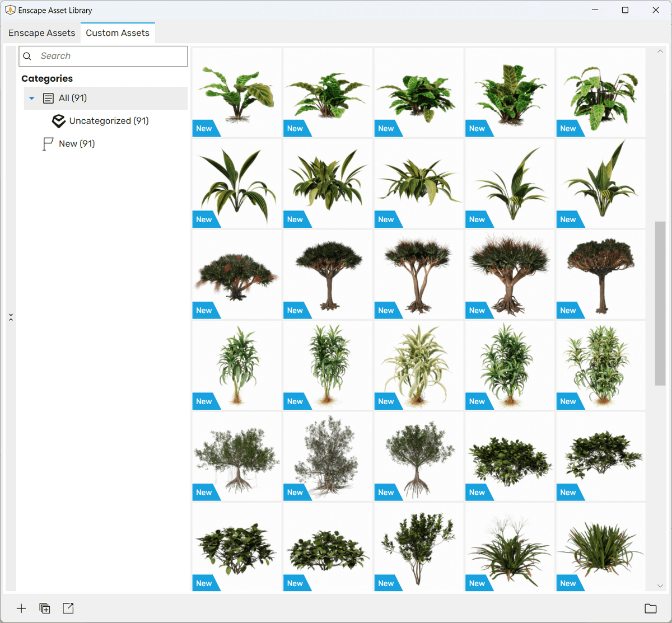Maximize the Enscape Asset Library window
Viewport: 672px width, 623px height.
click(625, 10)
